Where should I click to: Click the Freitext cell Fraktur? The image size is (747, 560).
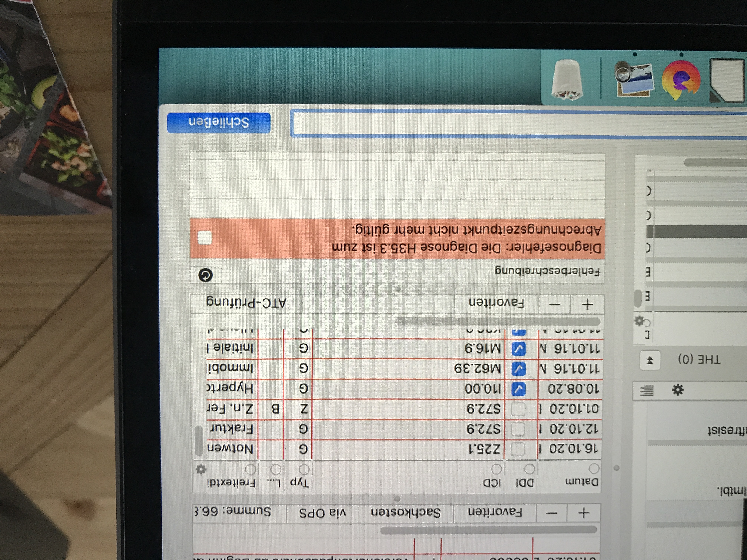tap(231, 429)
